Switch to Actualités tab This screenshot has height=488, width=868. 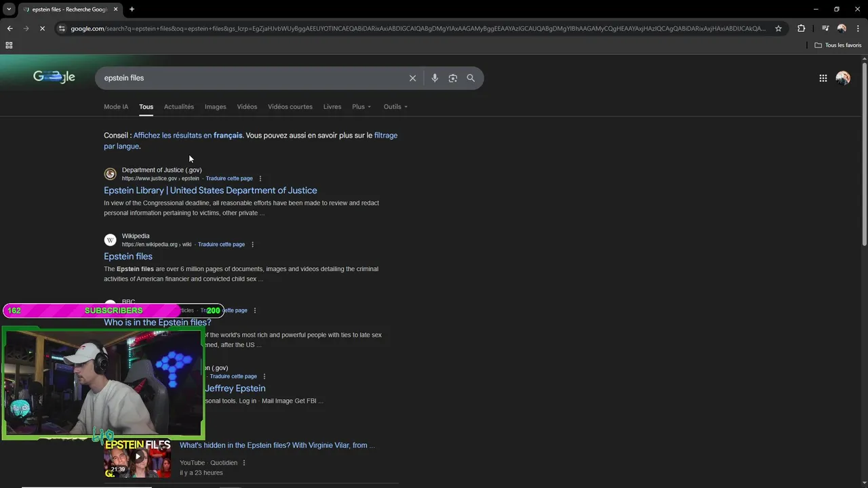click(x=179, y=106)
